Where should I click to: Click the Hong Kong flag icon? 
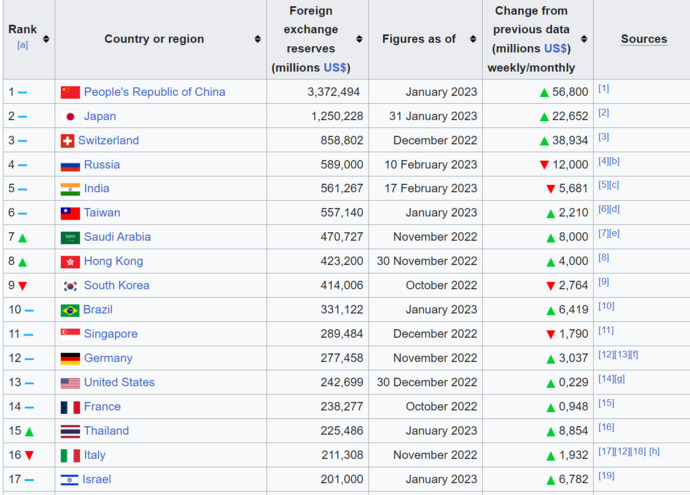[x=70, y=262]
